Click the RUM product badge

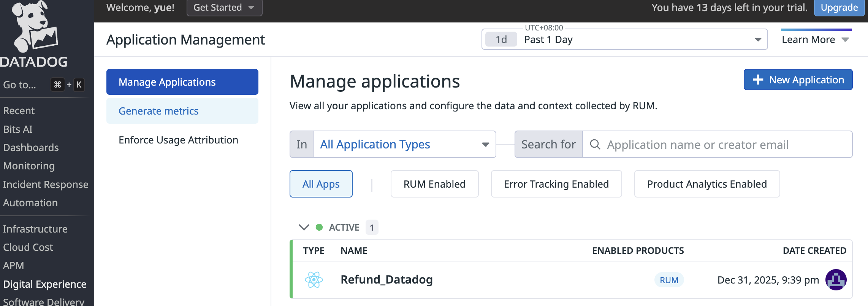669,280
